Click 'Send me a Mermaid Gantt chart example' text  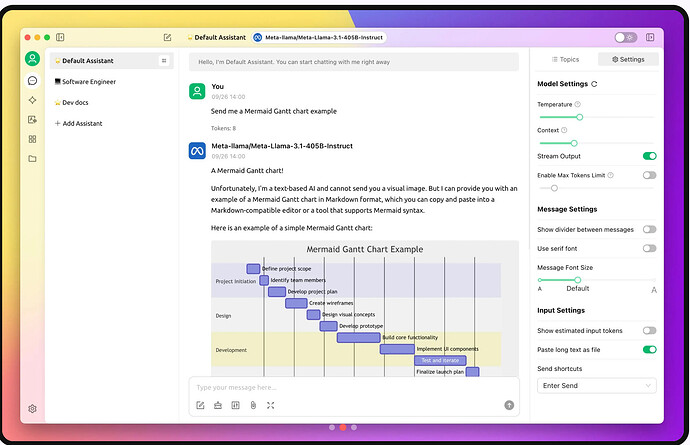coord(274,111)
